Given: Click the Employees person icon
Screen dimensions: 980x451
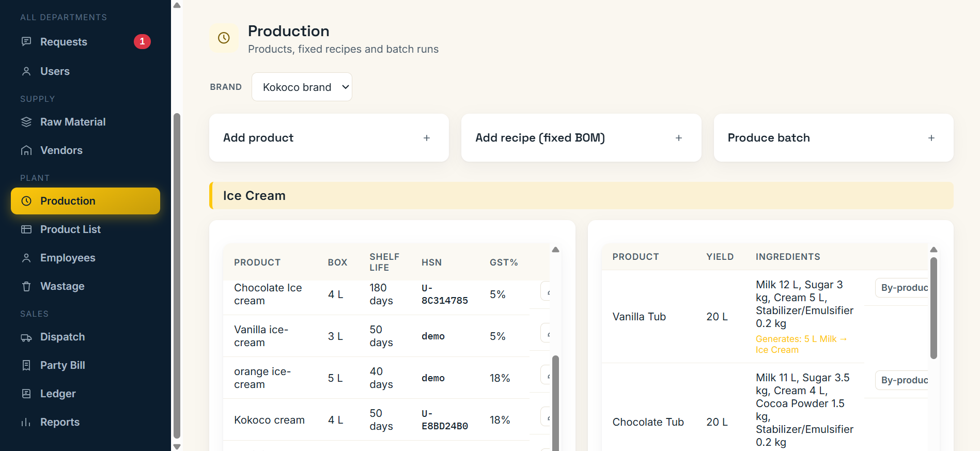Looking at the screenshot, I should click(26, 258).
